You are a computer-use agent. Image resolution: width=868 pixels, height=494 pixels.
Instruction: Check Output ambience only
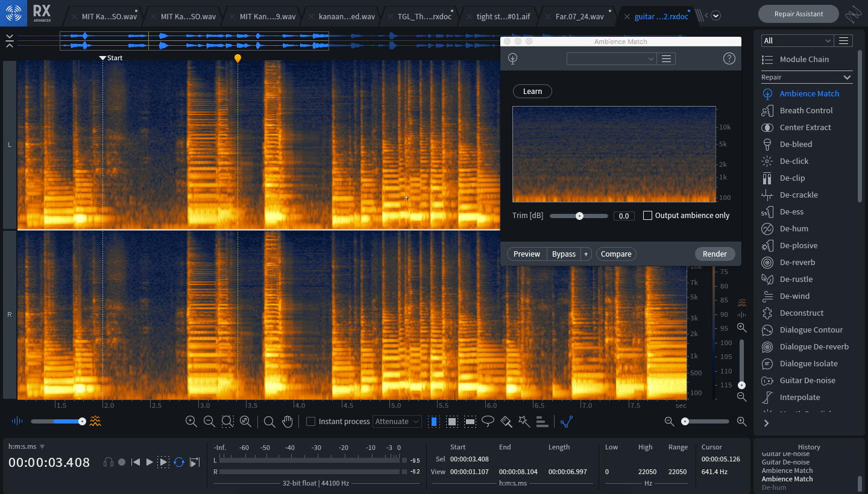[x=647, y=215]
